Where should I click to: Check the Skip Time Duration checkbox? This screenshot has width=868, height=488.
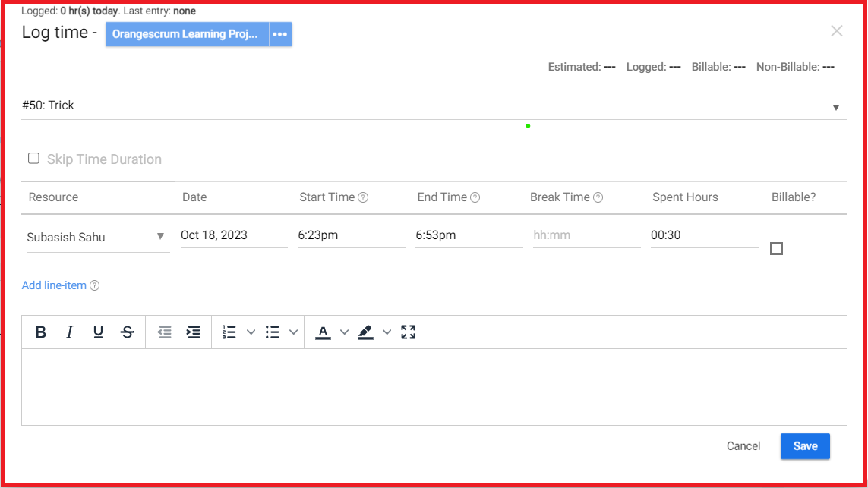coord(33,159)
